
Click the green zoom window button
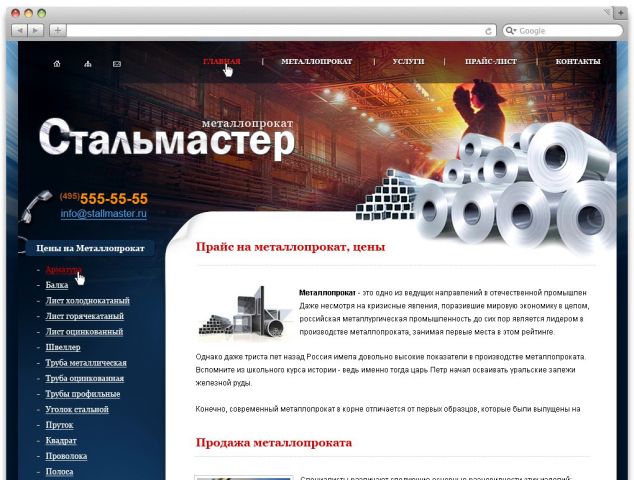[41, 13]
